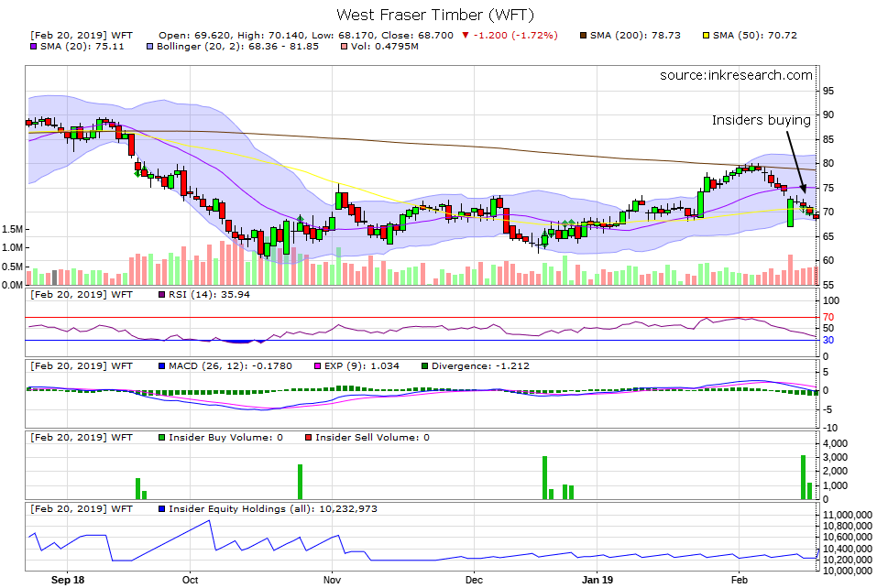The width and height of the screenshot is (877, 588).
Task: Click the tall green mid-February candlestick
Action: click(790, 212)
